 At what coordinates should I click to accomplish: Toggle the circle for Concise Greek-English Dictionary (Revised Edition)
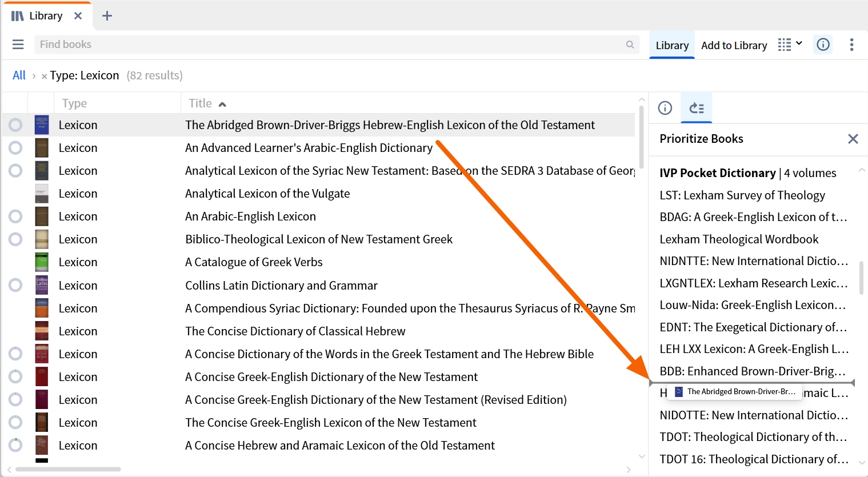click(15, 399)
